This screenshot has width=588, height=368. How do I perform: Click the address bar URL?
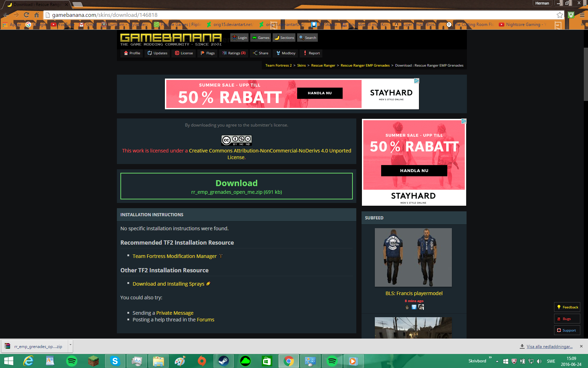pyautogui.click(x=105, y=15)
